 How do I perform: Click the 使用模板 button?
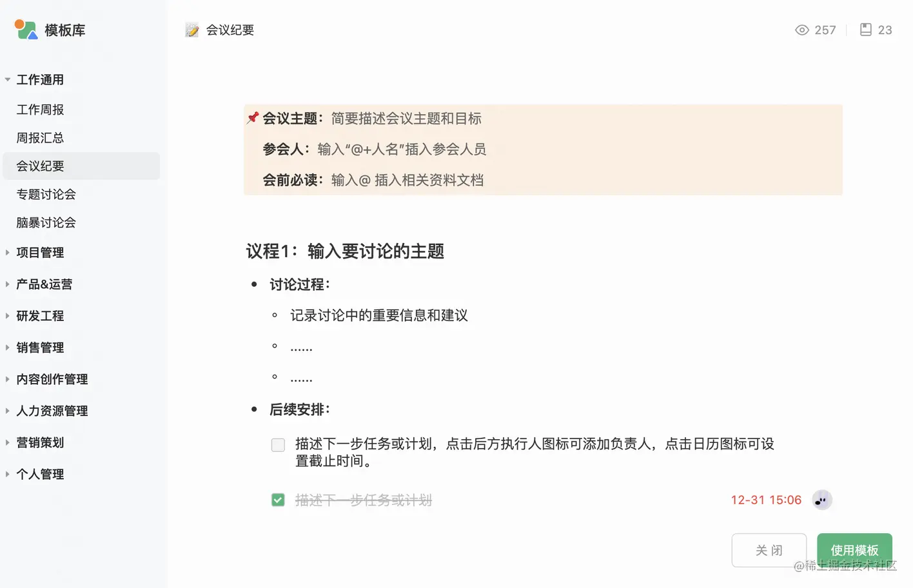tap(854, 550)
